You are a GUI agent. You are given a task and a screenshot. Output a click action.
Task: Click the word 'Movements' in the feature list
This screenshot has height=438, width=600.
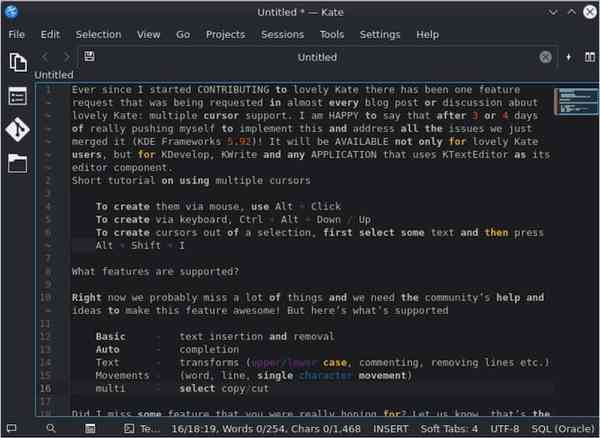(x=122, y=376)
